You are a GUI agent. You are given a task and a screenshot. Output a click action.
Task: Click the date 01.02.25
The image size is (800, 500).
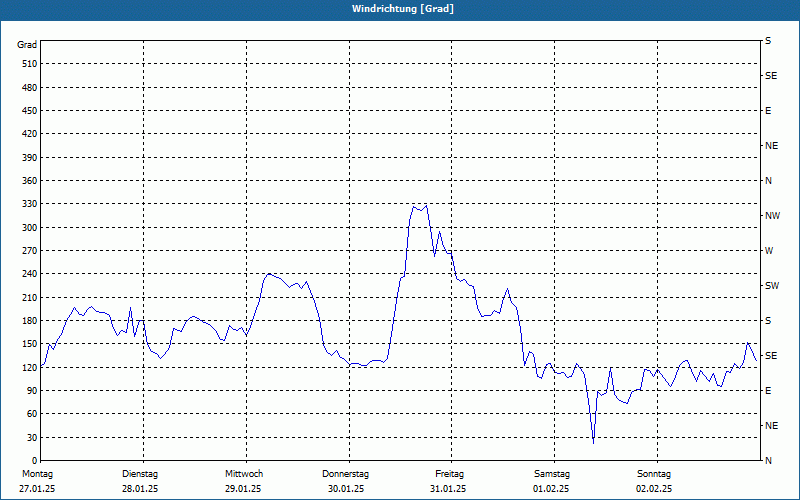coord(551,489)
